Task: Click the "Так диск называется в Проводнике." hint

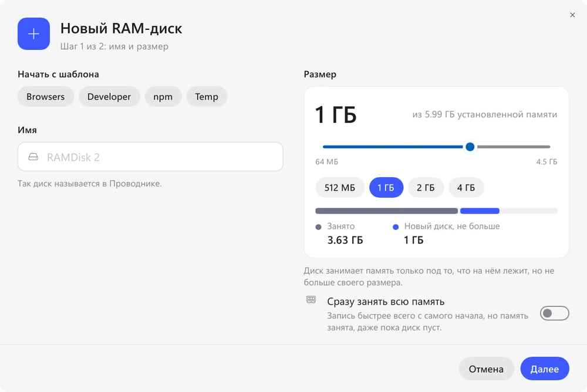Action: pyautogui.click(x=89, y=184)
